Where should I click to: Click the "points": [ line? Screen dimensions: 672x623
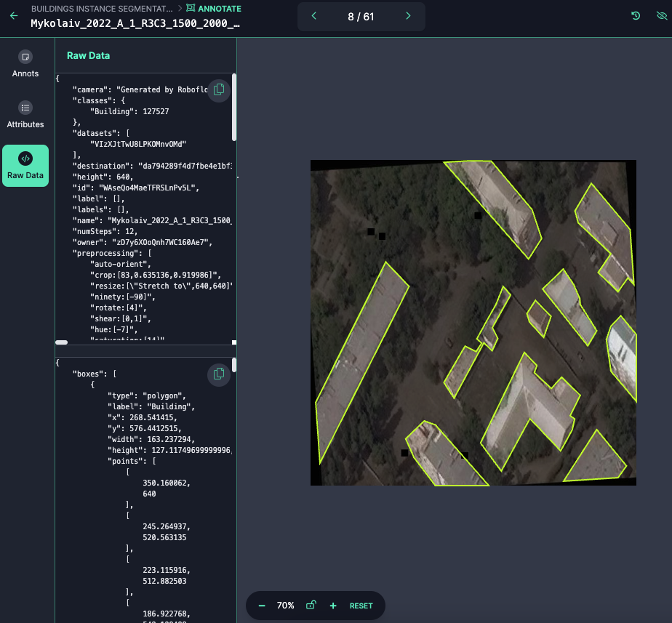point(132,461)
